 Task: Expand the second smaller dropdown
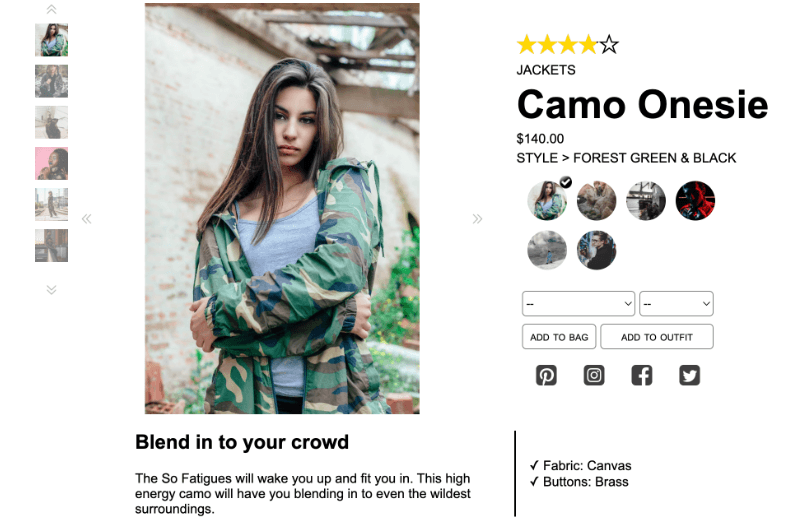click(676, 304)
